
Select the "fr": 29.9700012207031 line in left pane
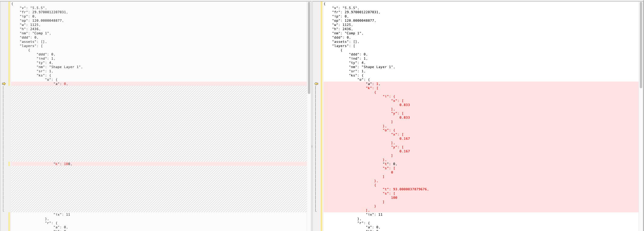pyautogui.click(x=44, y=12)
